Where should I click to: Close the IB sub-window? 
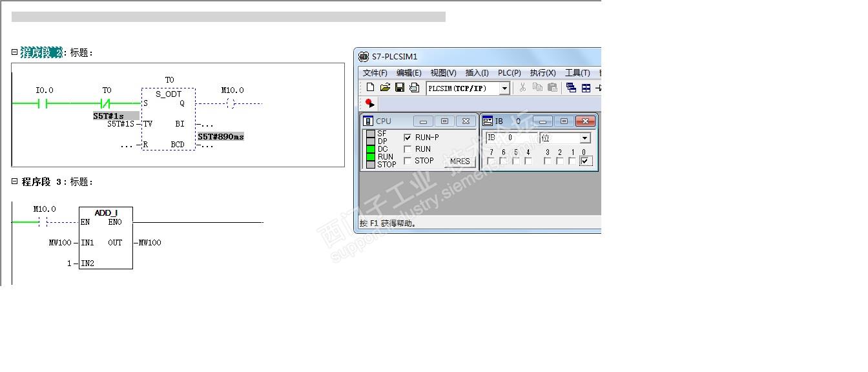click(x=584, y=121)
